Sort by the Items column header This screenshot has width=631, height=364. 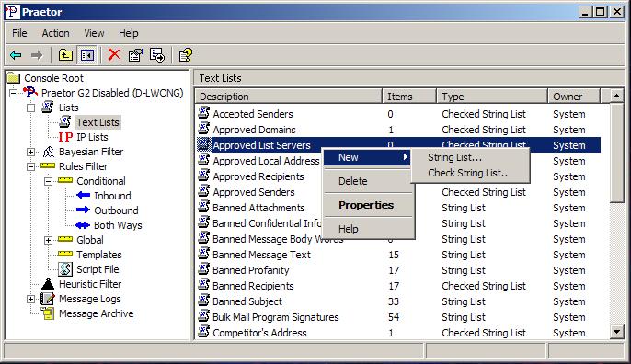point(408,97)
